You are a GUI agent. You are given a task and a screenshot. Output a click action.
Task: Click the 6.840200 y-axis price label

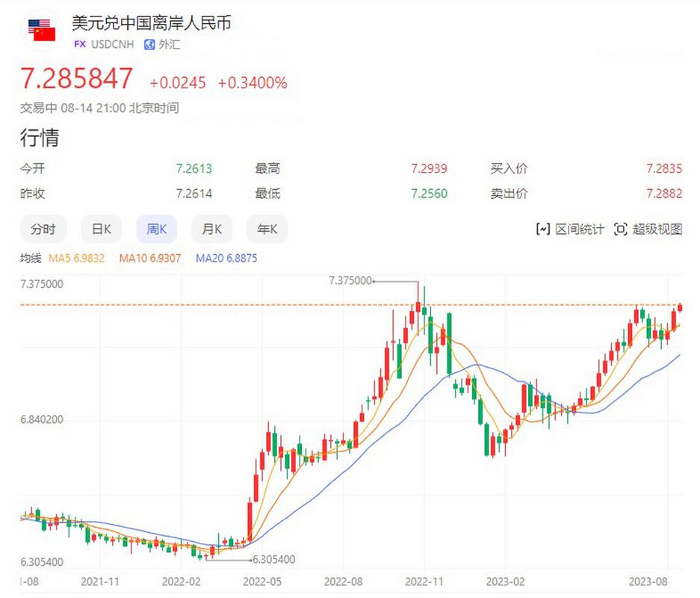[42, 420]
